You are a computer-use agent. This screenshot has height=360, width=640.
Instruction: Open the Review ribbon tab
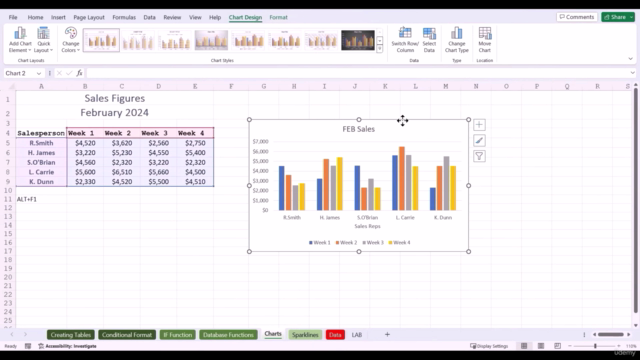(x=172, y=17)
